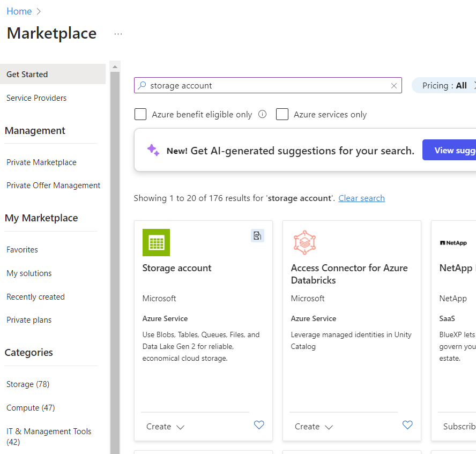The image size is (476, 454).
Task: Favorite Access Connector for Azure Databricks
Action: click(407, 425)
